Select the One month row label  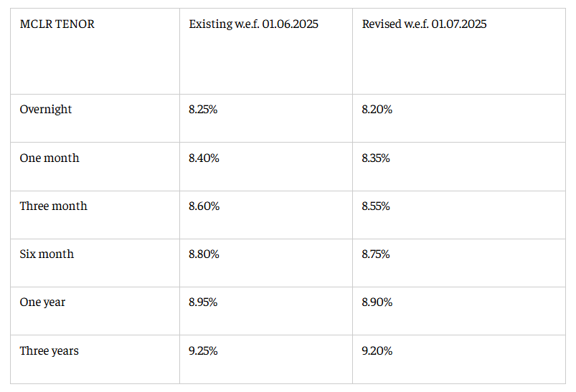pyautogui.click(x=49, y=158)
